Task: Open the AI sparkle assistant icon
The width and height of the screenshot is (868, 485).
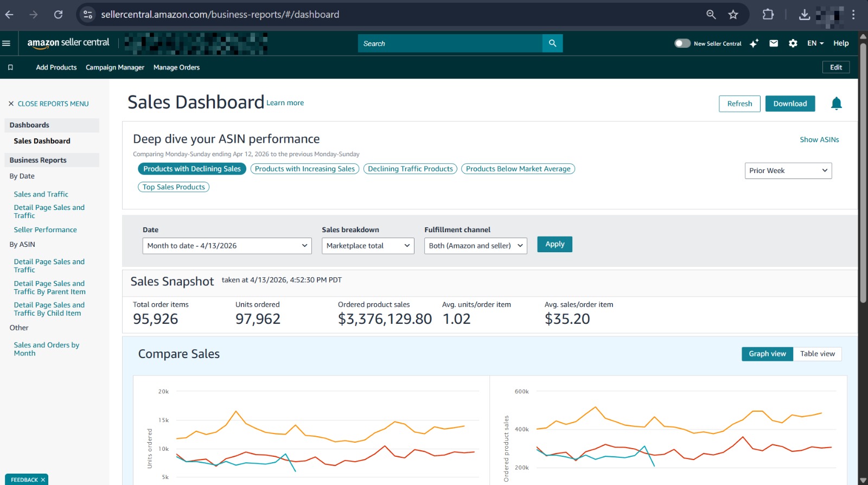Action: click(x=754, y=43)
